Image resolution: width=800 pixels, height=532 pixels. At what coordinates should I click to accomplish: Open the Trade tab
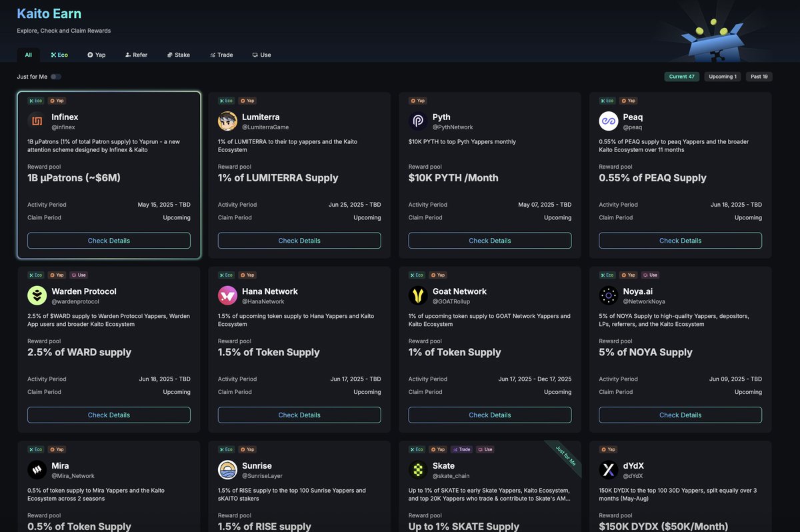(221, 55)
